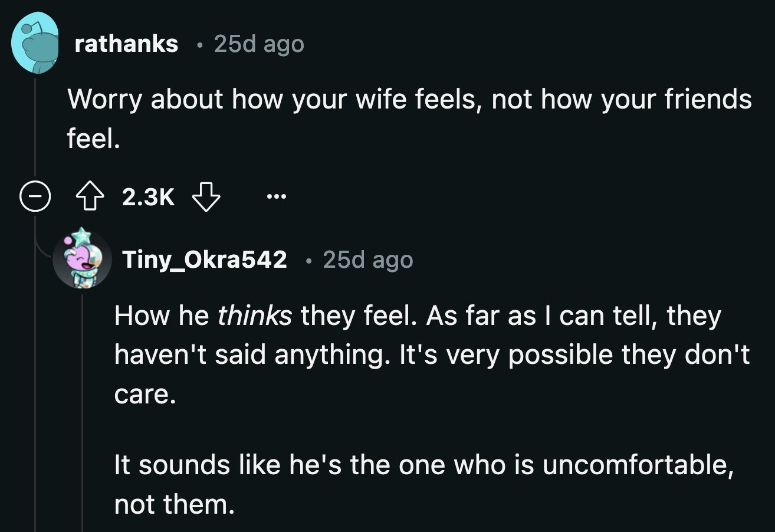Image resolution: width=775 pixels, height=532 pixels.
Task: Click the 25d ago timestamp on rathanks's comment
Action: click(258, 44)
